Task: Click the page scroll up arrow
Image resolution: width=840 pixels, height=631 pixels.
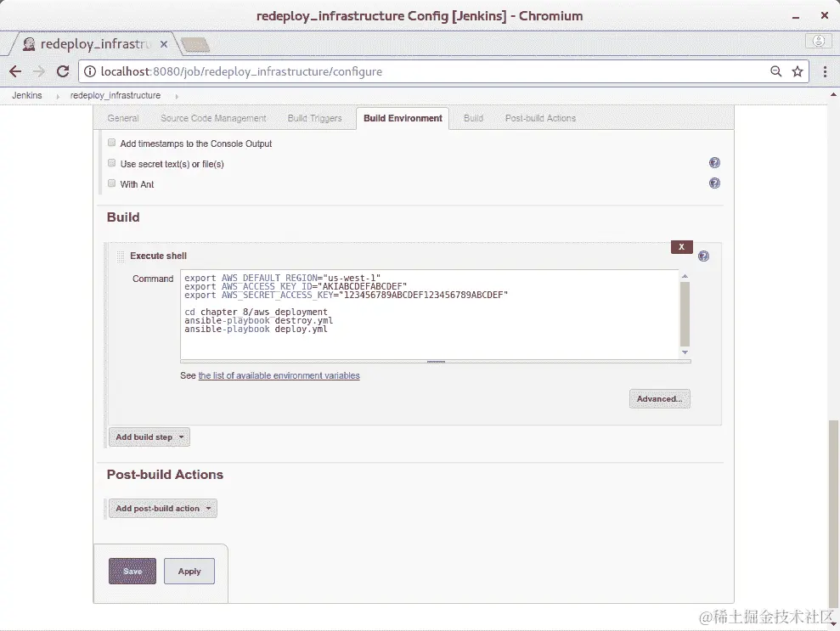Action: tap(833, 95)
